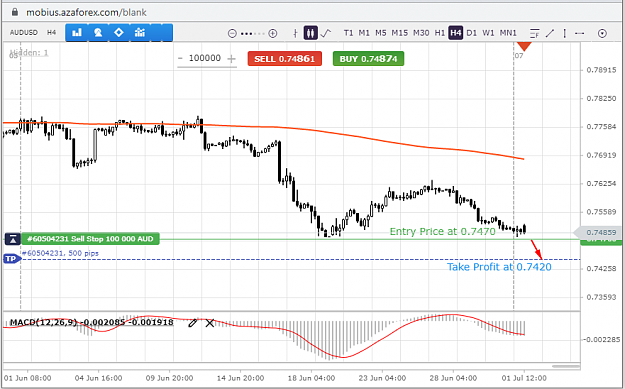The height and width of the screenshot is (389, 625).
Task: Click the current price tag 0.74859
Action: coord(598,232)
